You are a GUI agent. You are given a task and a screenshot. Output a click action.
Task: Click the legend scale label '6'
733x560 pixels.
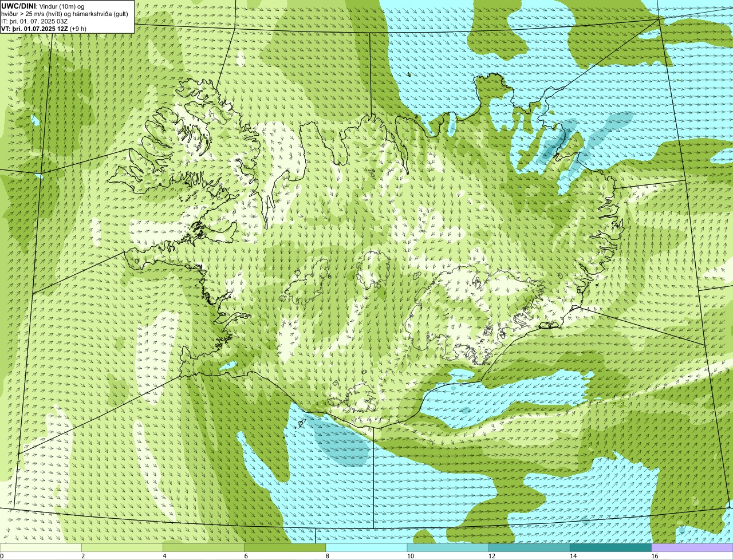pyautogui.click(x=246, y=556)
